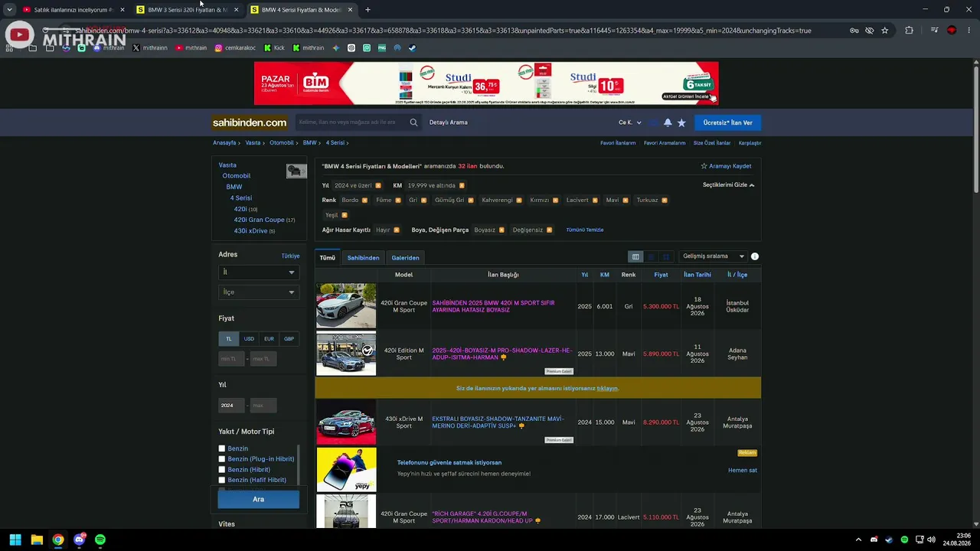Collapse filters with Seçtiklerimi Gizle

(x=728, y=185)
